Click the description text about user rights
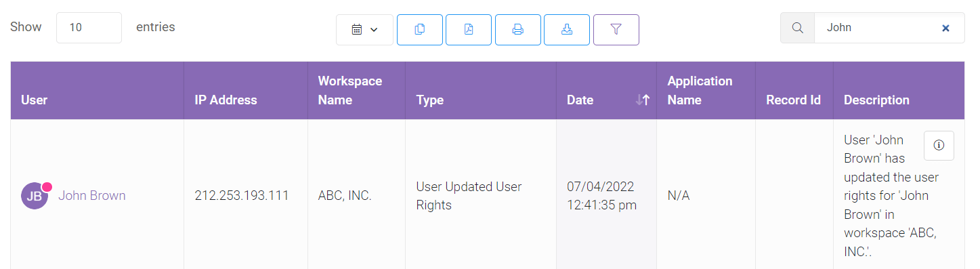 tap(891, 196)
